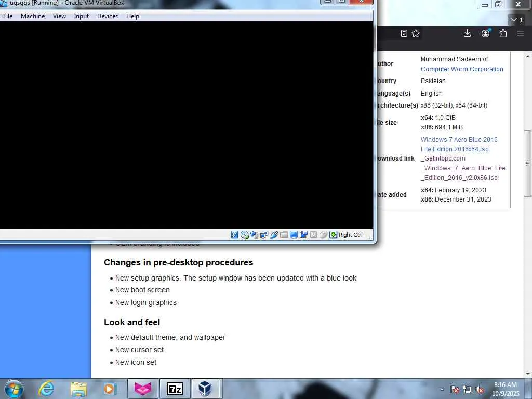Click the x86 file size '694.1 MiB'
This screenshot has width=532, height=399.
click(449, 127)
